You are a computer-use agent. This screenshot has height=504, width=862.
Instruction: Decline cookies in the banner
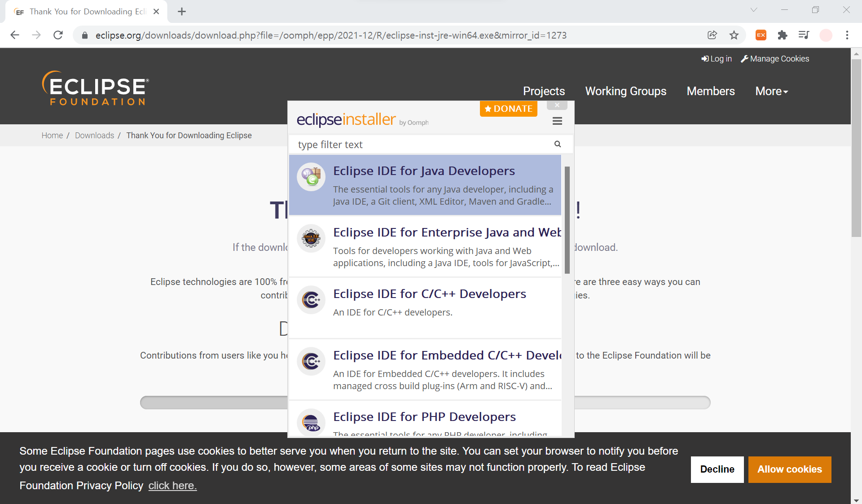(x=717, y=469)
